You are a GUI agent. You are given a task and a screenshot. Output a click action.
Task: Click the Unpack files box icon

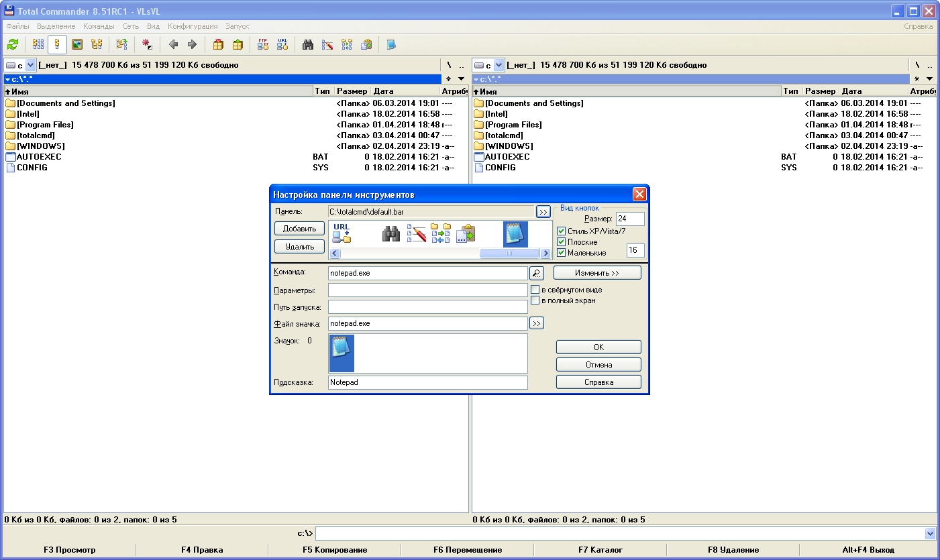238,45
